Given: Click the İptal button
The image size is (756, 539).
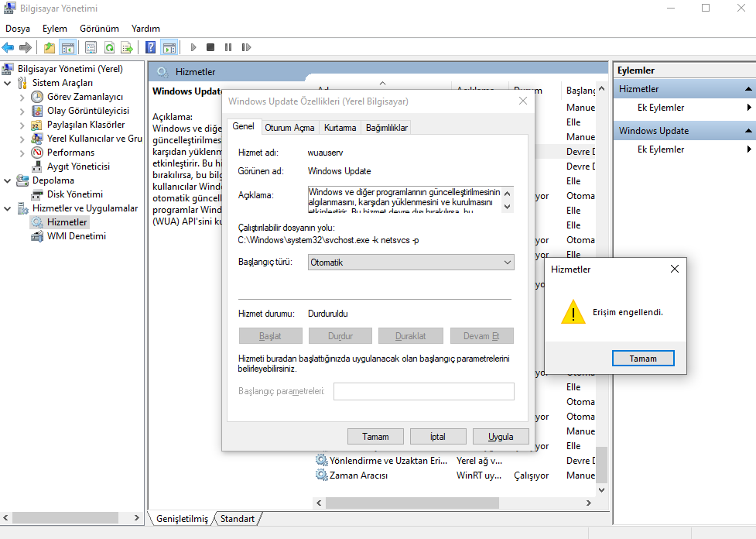Looking at the screenshot, I should tap(438, 437).
